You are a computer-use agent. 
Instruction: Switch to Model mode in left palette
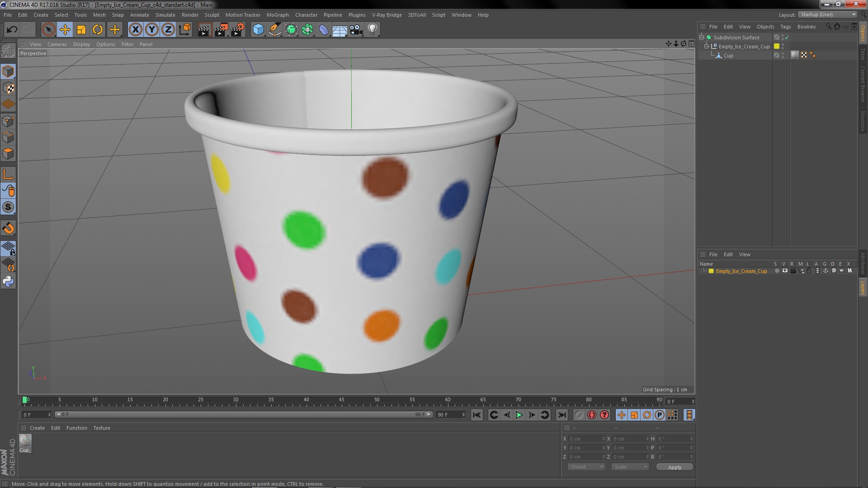click(8, 71)
